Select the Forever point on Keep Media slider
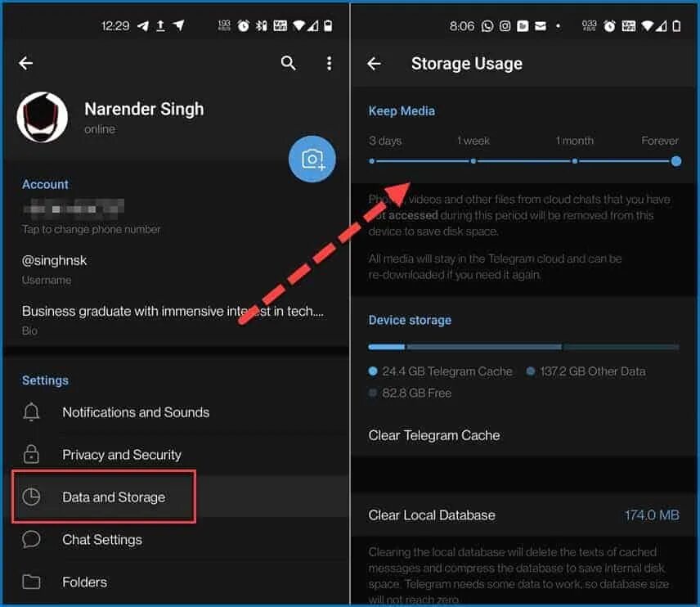 (676, 161)
